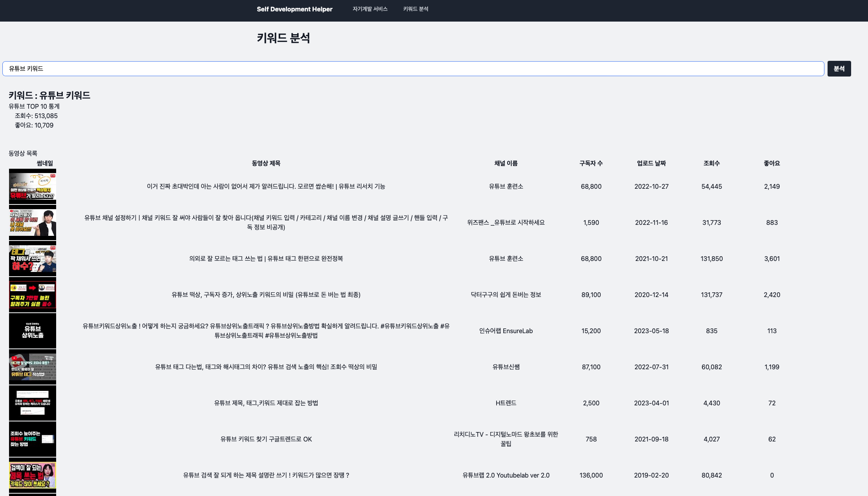Click the Self Development Helper brand link

click(x=294, y=9)
